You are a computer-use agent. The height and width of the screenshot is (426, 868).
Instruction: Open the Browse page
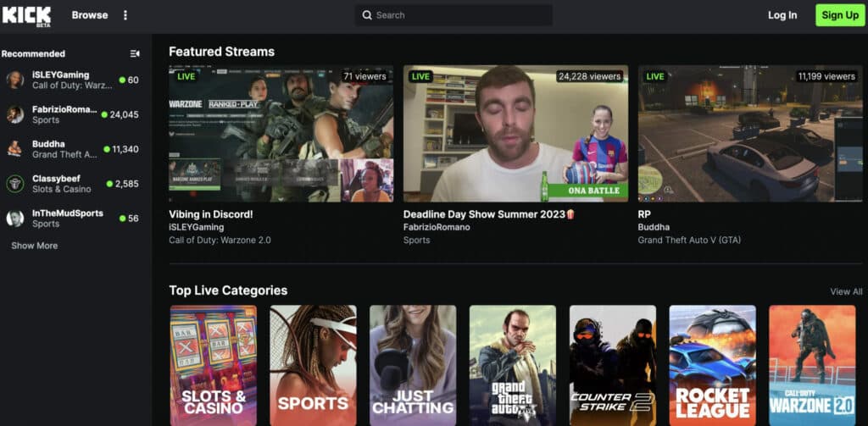coord(90,15)
